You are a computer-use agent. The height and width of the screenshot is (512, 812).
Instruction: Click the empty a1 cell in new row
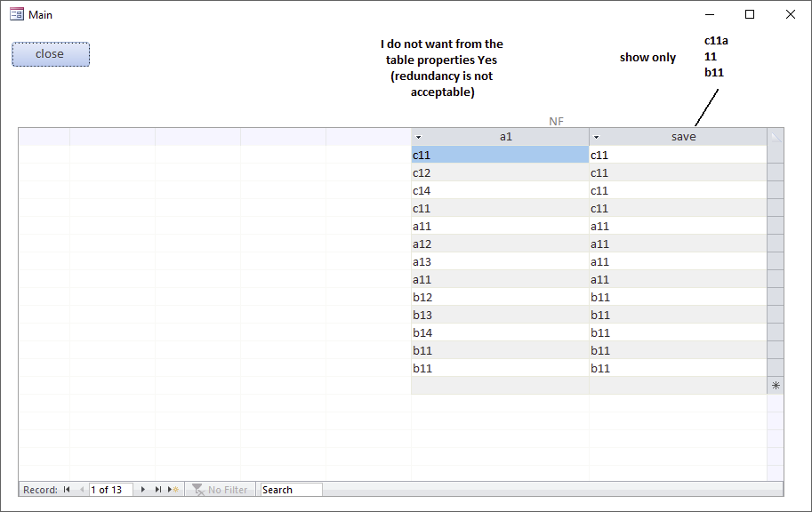[x=500, y=385]
